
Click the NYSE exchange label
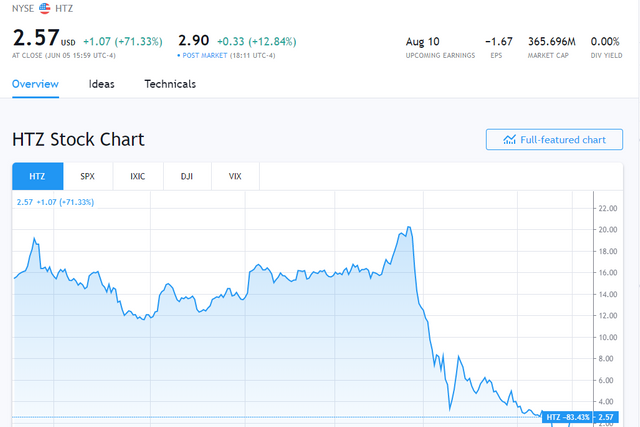pos(22,7)
